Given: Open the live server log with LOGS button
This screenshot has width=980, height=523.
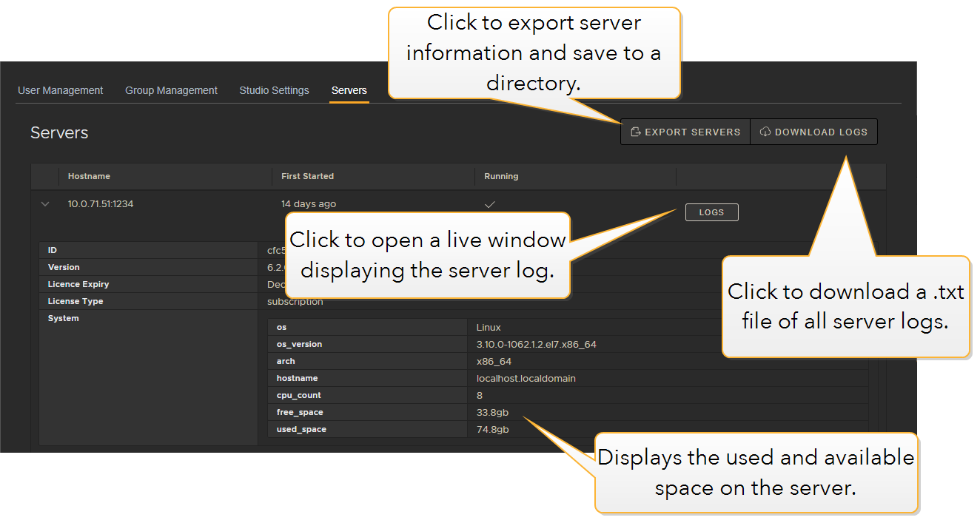Looking at the screenshot, I should click(x=711, y=212).
